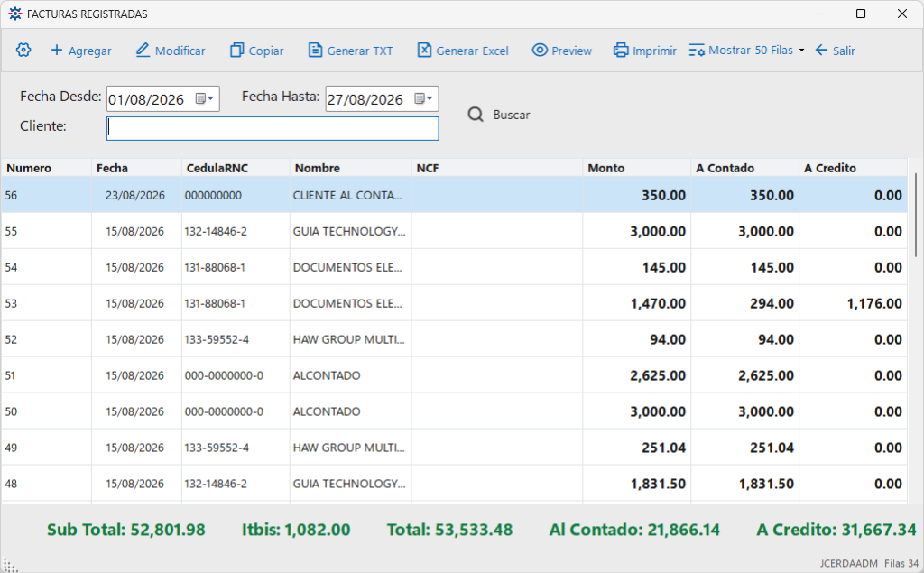Select invoice 55 name GUIA TECHNOLOGY
Image resolution: width=924 pixels, height=573 pixels.
[349, 231]
